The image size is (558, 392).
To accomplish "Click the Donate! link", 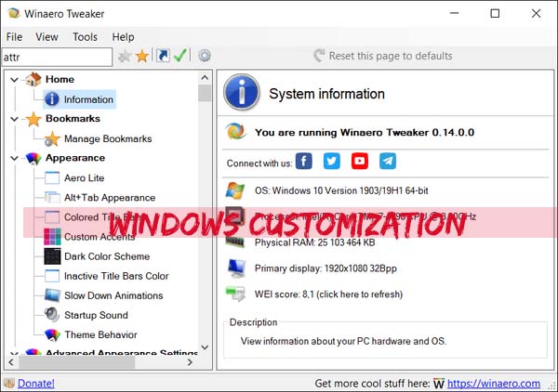I will 36,384.
